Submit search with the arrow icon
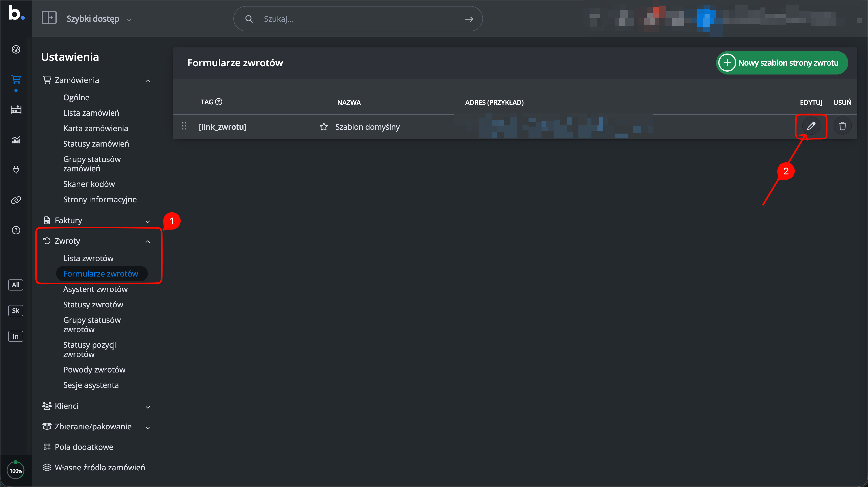Viewport: 868px width, 487px height. 469,19
